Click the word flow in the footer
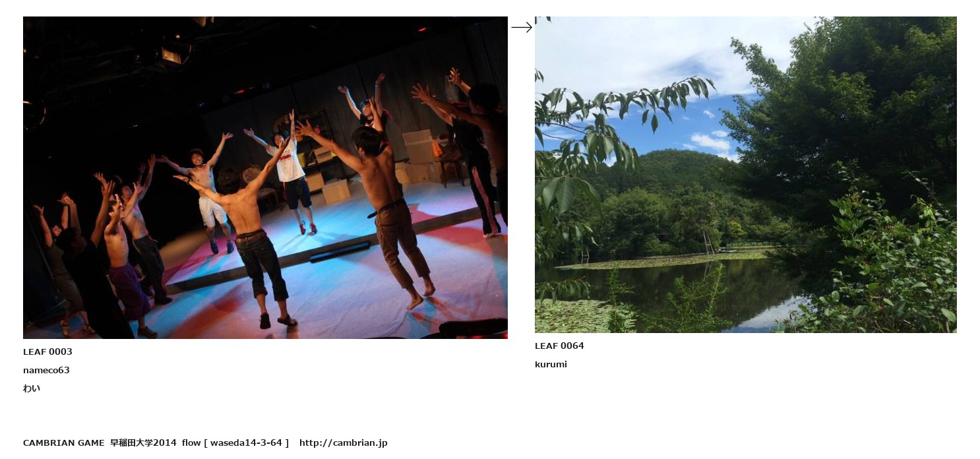 click(191, 443)
